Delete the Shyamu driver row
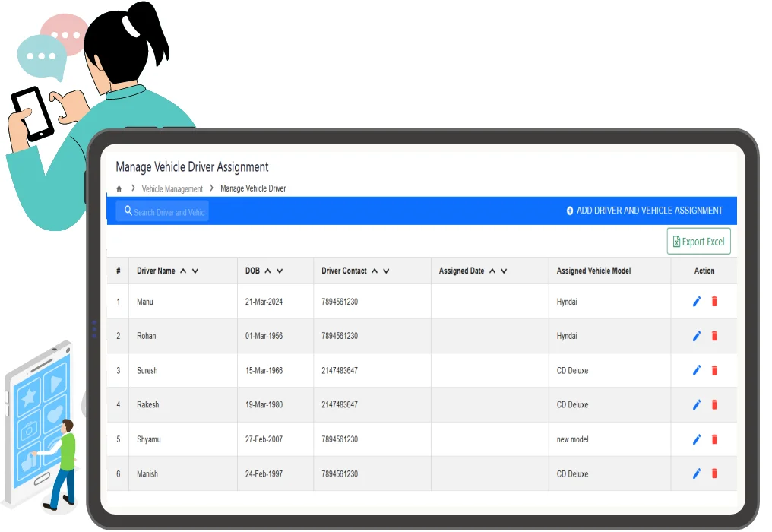 click(714, 439)
